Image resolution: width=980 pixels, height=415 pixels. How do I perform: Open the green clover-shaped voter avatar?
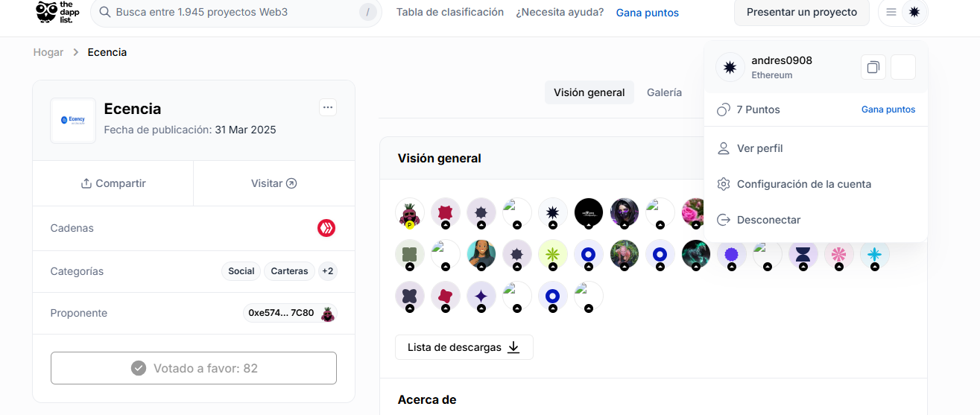click(410, 255)
